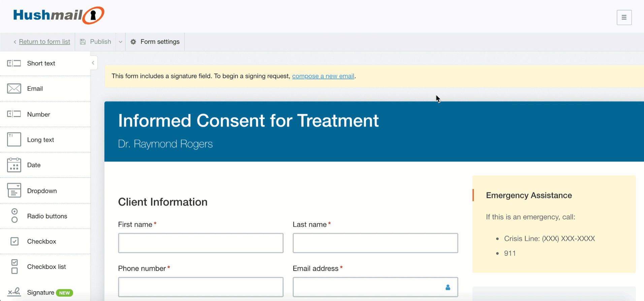Screen dimensions: 644x301
Task: Follow the compose a new email link
Action: click(x=323, y=76)
